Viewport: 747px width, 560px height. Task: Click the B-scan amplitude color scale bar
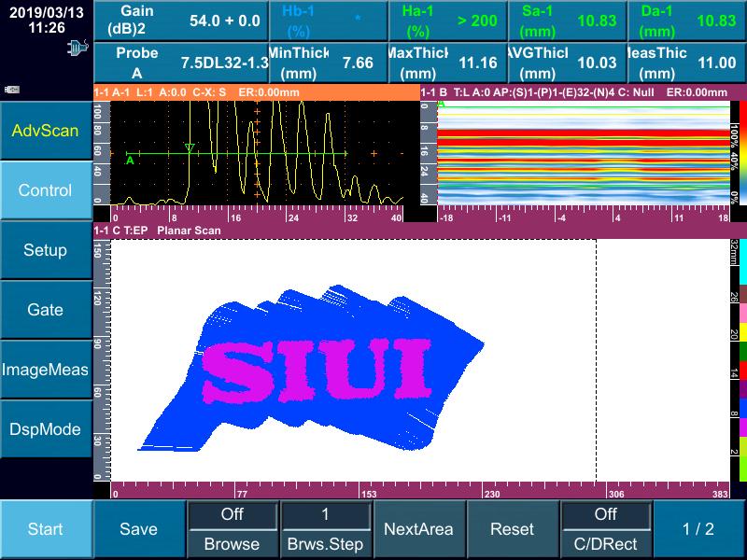(742, 152)
